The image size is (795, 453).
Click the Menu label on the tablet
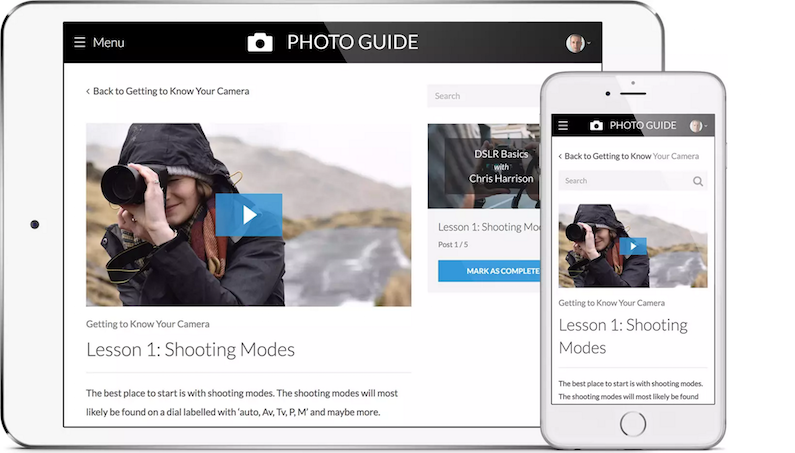[x=109, y=43]
